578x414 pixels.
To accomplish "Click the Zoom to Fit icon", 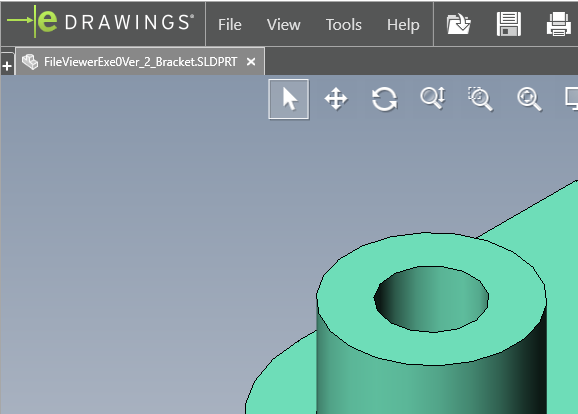I will point(529,99).
